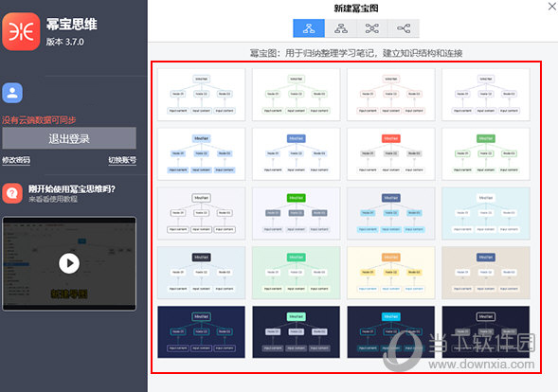Choose the dark navy template with teal outlines
558x392 pixels.
(x=202, y=332)
